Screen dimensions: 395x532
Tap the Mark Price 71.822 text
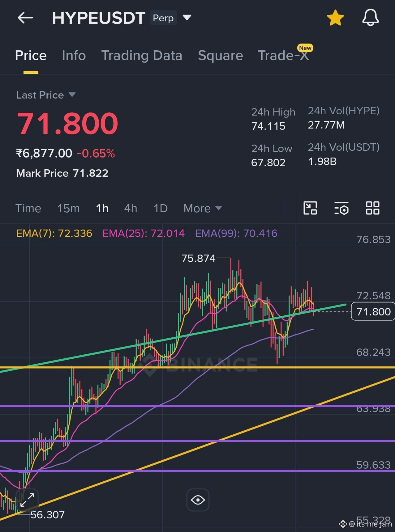(x=62, y=173)
